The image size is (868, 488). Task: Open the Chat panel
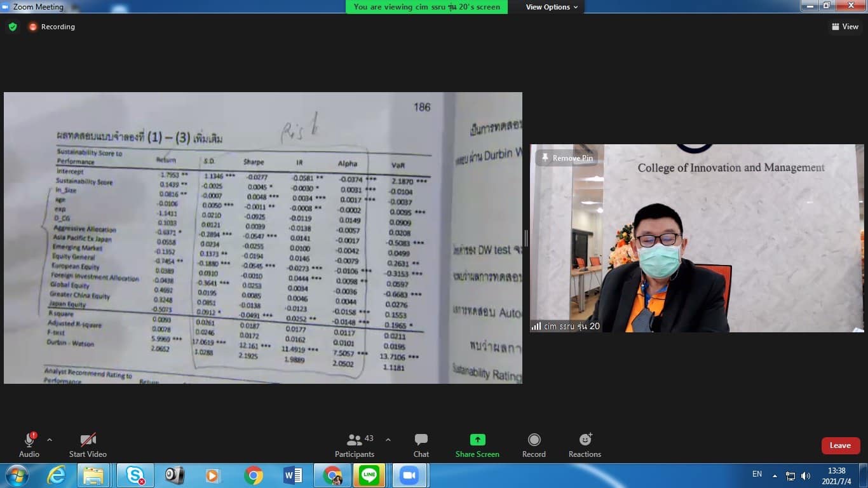coord(421,445)
